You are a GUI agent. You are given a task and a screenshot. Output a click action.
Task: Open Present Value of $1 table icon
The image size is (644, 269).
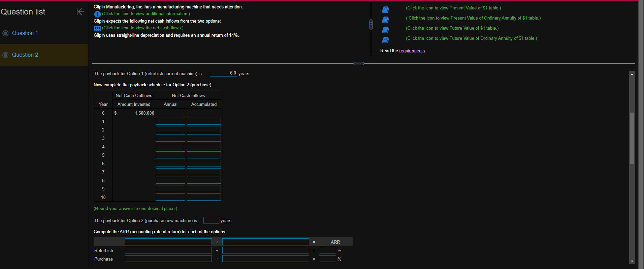(x=385, y=9)
